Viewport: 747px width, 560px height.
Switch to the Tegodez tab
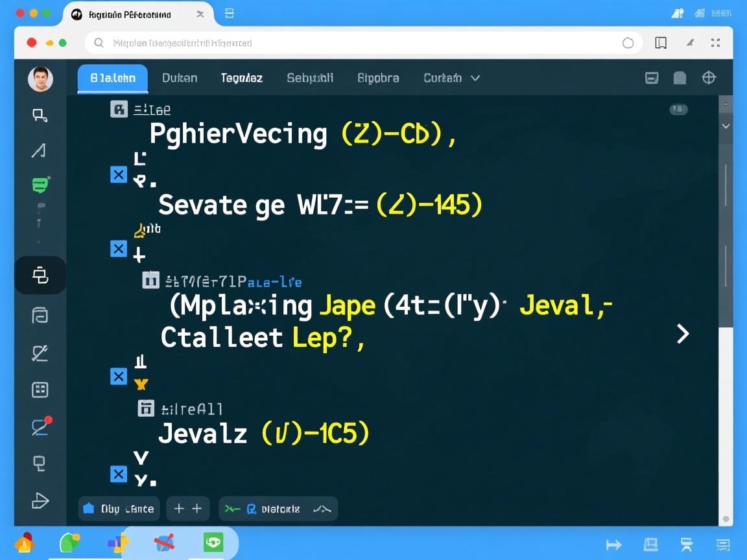point(241,78)
